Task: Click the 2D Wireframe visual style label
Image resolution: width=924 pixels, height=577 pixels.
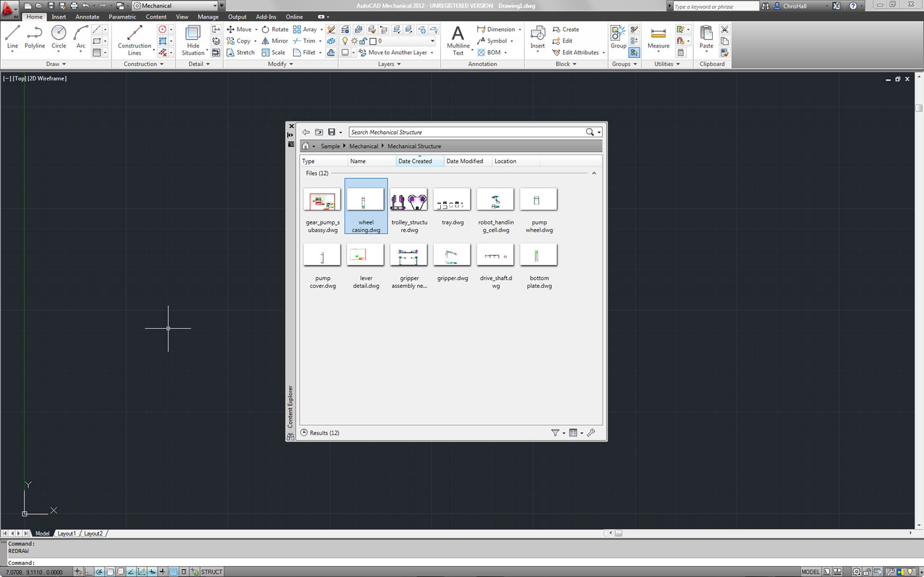Action: click(x=48, y=79)
